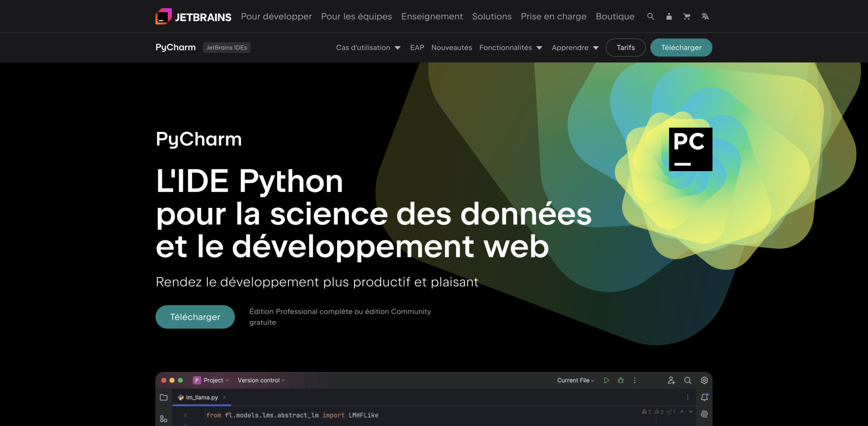Screen dimensions: 868x426
Task: Start debugging using the bug icon
Action: pyautogui.click(x=620, y=380)
